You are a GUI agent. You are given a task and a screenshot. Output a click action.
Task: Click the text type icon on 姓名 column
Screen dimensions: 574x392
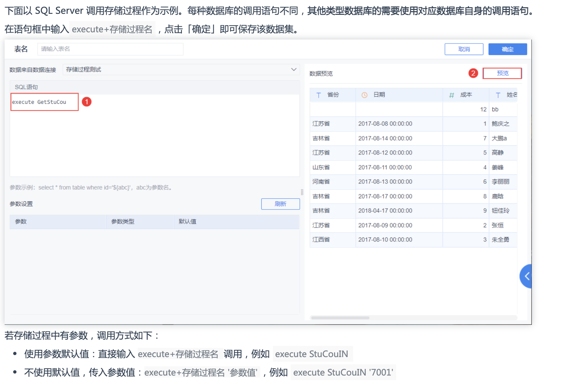498,95
